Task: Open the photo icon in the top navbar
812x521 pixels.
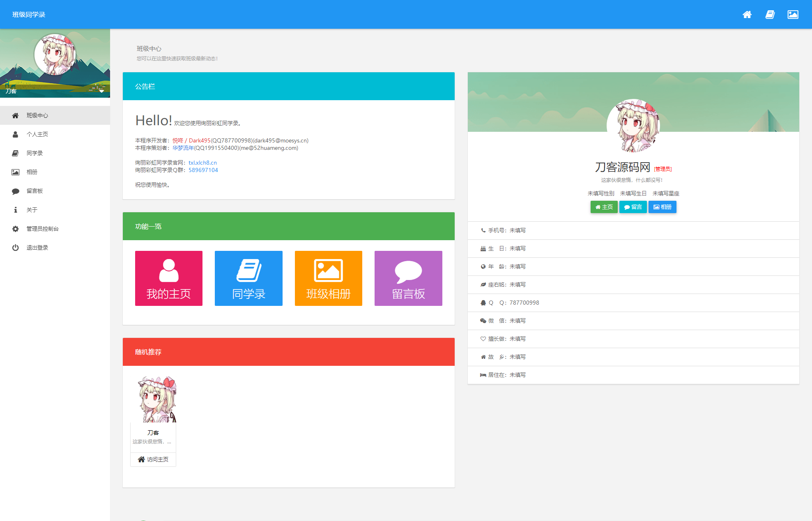Action: click(792, 14)
